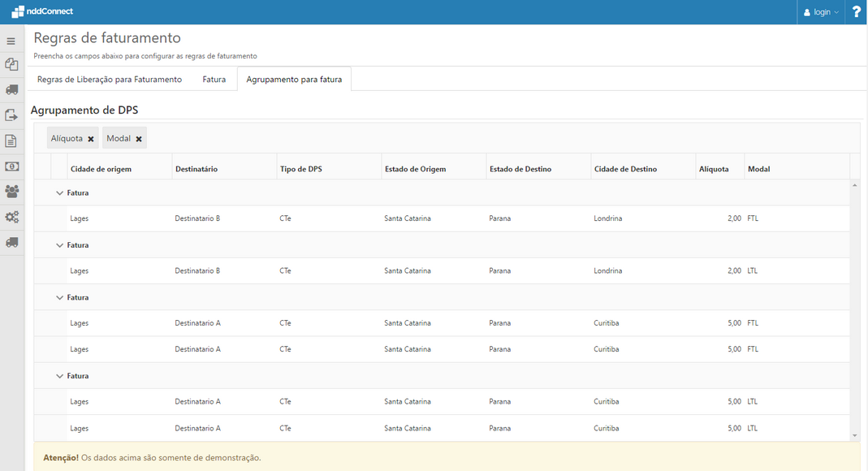Collapse the last Fatura group
Screen dimensions: 868x471
(x=59, y=376)
